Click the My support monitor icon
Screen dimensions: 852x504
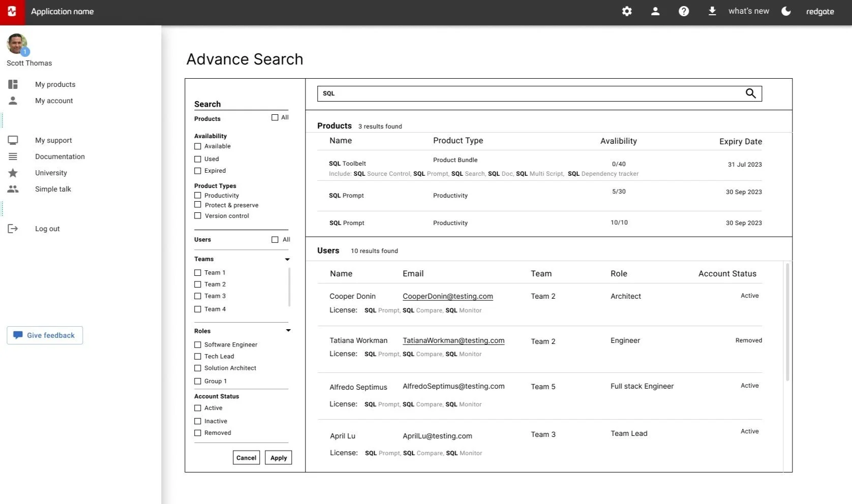[x=13, y=140]
